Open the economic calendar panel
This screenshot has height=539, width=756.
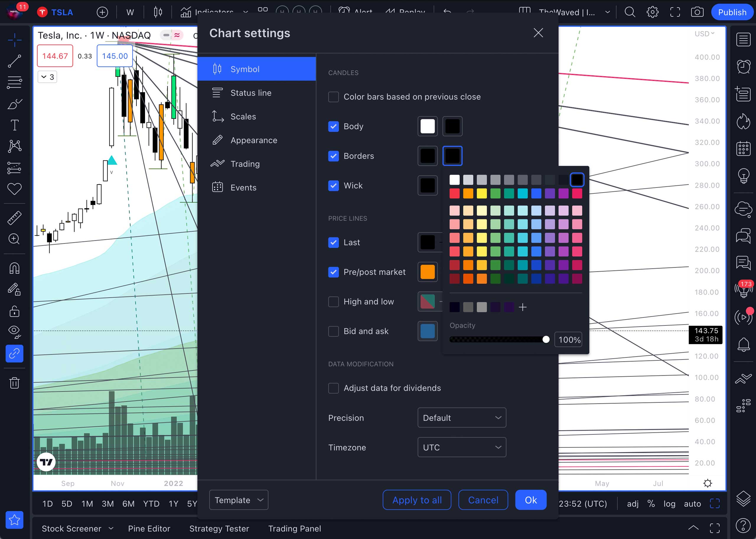(743, 148)
